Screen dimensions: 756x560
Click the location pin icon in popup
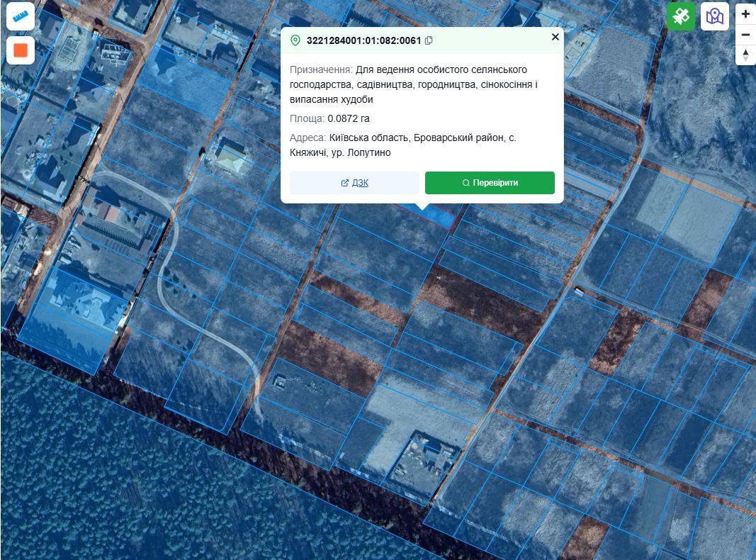(295, 40)
